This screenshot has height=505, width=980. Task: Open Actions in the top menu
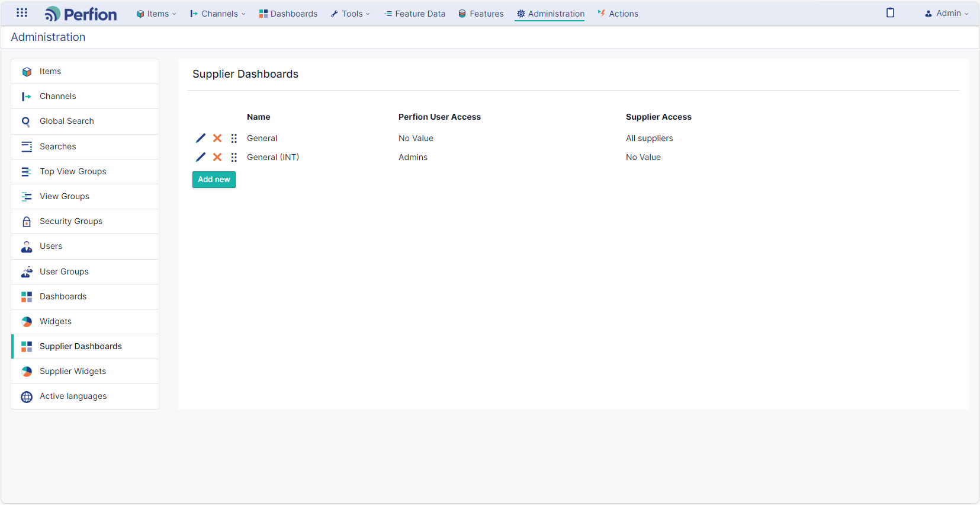point(618,14)
